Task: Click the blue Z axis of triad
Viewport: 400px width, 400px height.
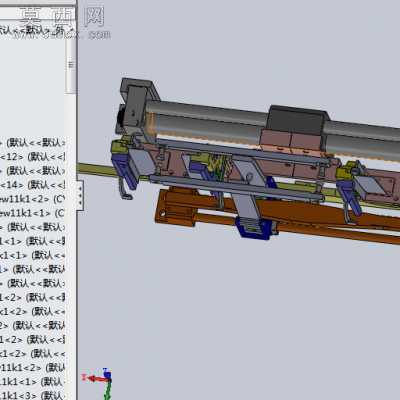Action: click(x=107, y=374)
